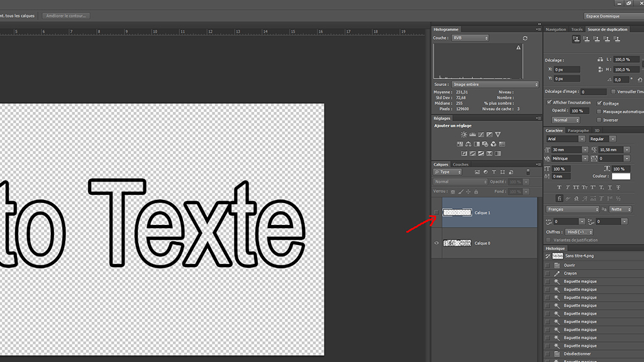This screenshot has height=362, width=644.
Task: Add a Photo Filter adjustment layer
Action: (485, 144)
